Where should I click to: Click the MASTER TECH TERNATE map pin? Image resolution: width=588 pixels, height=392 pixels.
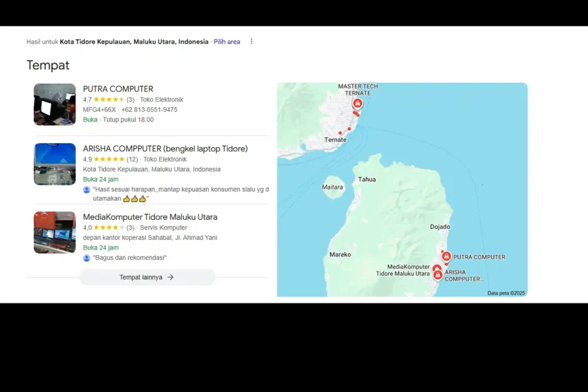(x=358, y=104)
